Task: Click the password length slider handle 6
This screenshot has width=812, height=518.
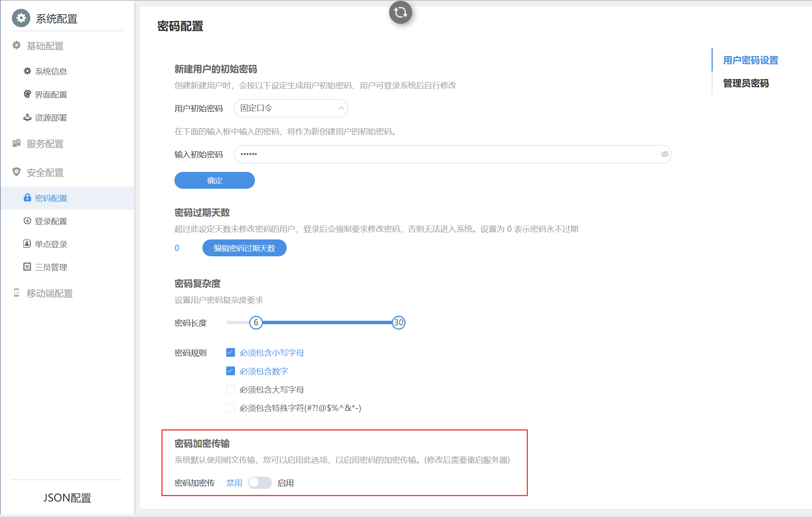Action: [256, 323]
